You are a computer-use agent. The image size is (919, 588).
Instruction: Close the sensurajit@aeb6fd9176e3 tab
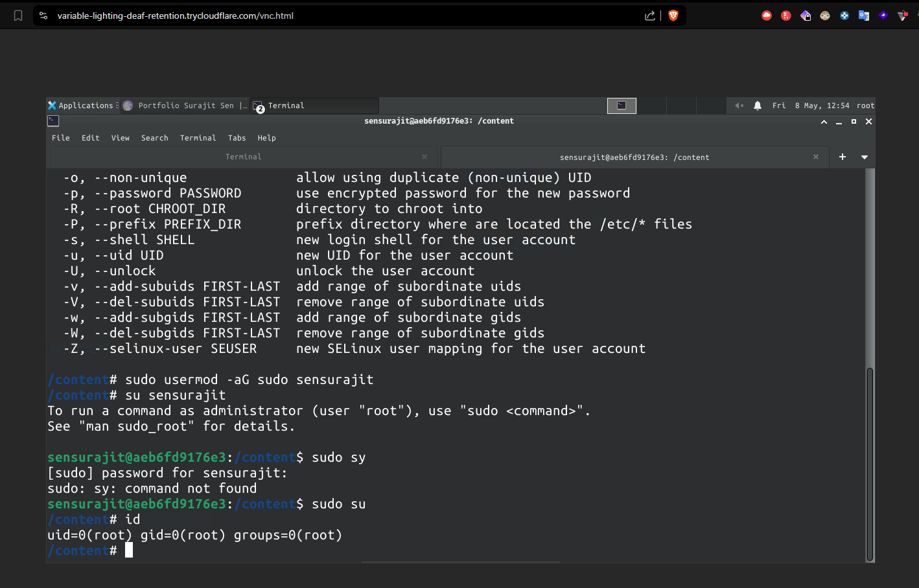pos(816,157)
